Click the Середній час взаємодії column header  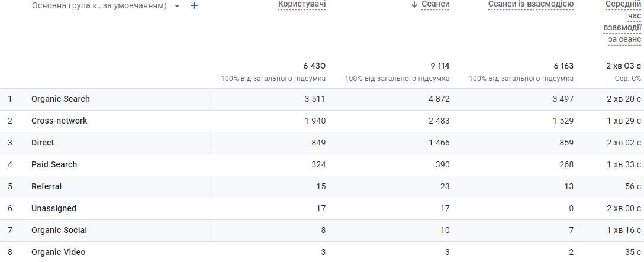tap(622, 21)
